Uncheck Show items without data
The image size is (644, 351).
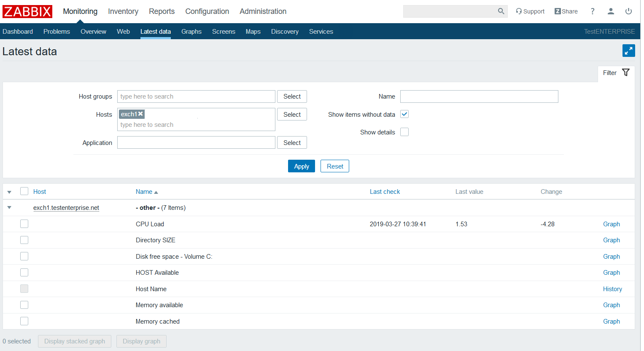point(404,114)
